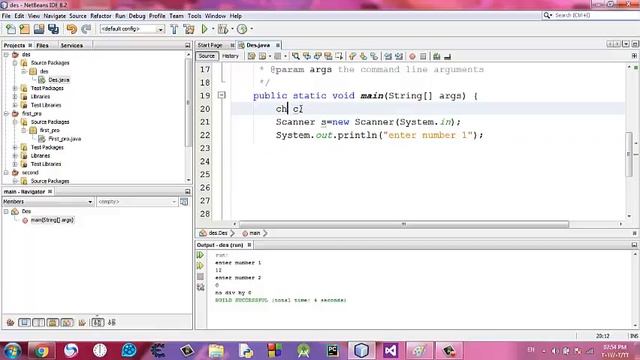Image resolution: width=640 pixels, height=360 pixels.
Task: Collapse the main method fold at line 19
Action: [222, 95]
